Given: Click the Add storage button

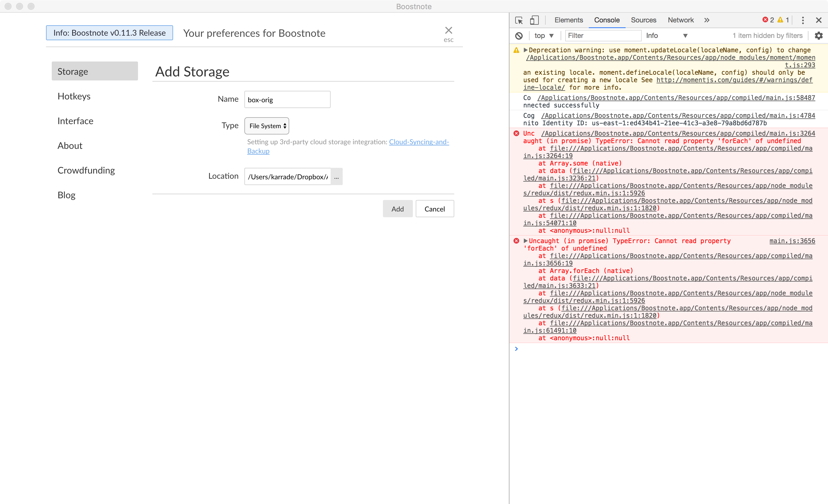Looking at the screenshot, I should [x=398, y=209].
